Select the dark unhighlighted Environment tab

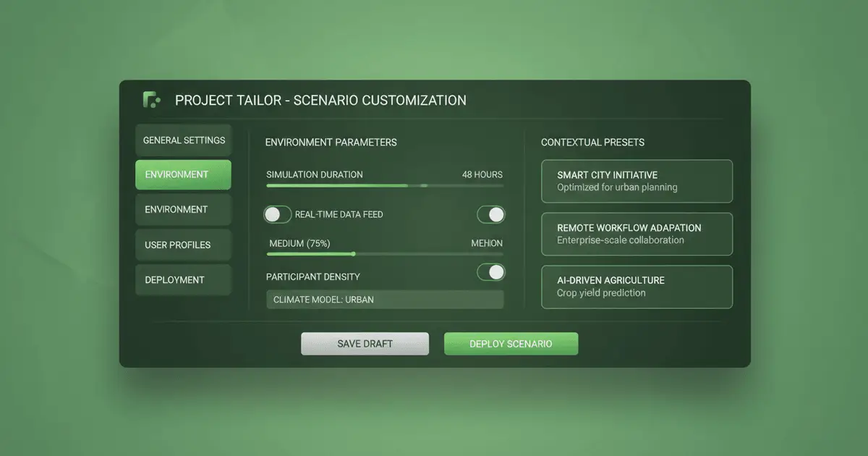coord(184,210)
